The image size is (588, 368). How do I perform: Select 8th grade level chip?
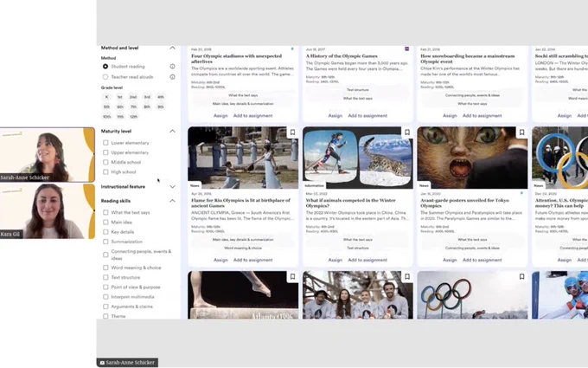click(147, 107)
